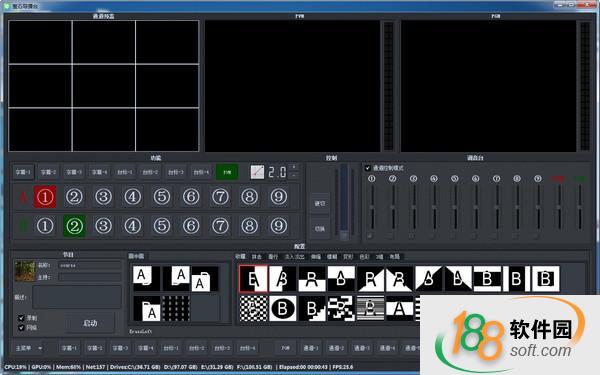The width and height of the screenshot is (600, 375).
Task: Choose the checkerboard transition effect
Action: pyautogui.click(x=253, y=308)
